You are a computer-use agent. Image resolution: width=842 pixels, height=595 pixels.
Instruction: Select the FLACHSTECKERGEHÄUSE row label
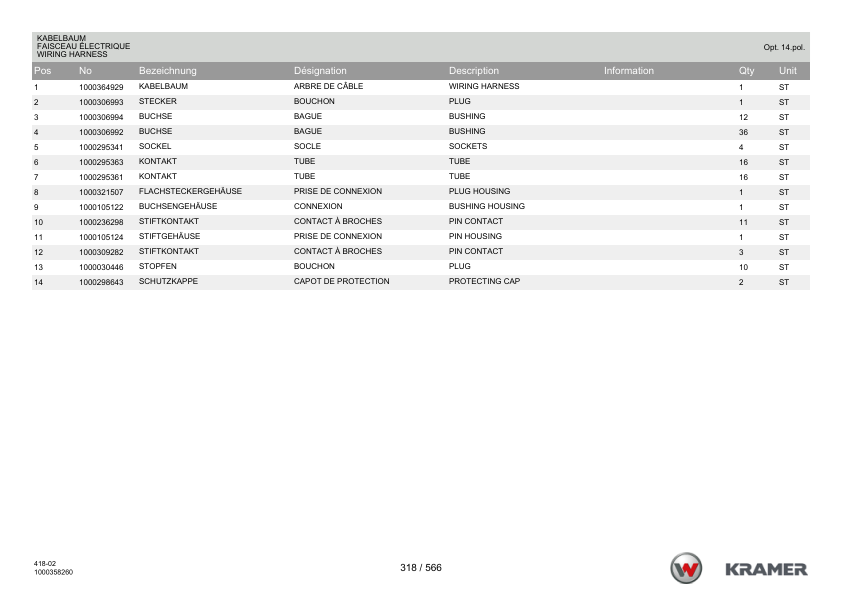[190, 191]
